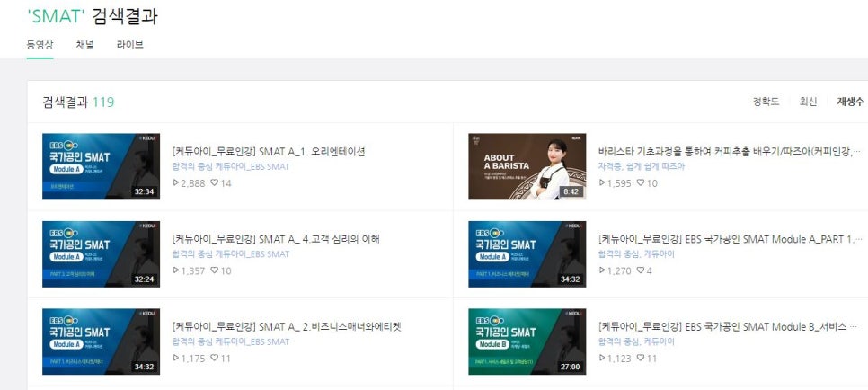Click the play count icon beside 1,123
This screenshot has width=868, height=390.
tap(602, 358)
